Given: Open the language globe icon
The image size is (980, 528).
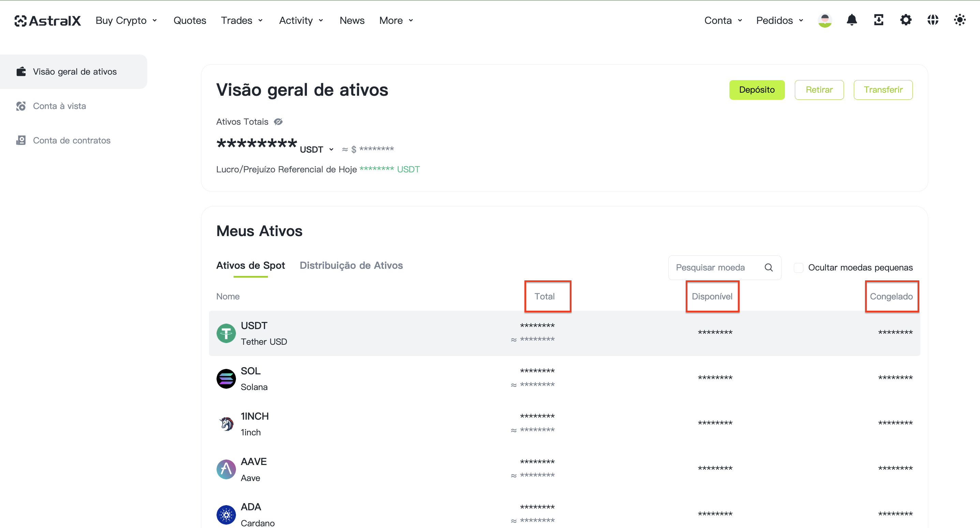Looking at the screenshot, I should tap(933, 20).
